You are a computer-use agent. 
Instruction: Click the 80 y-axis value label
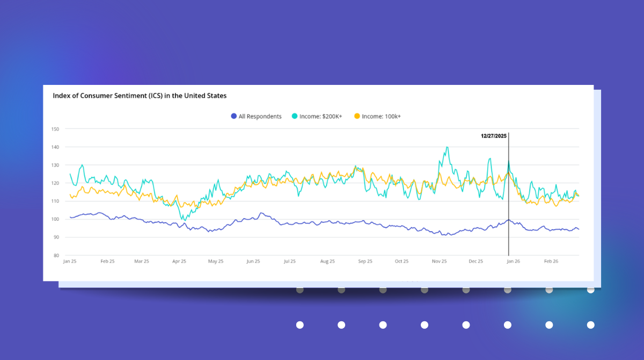point(56,255)
